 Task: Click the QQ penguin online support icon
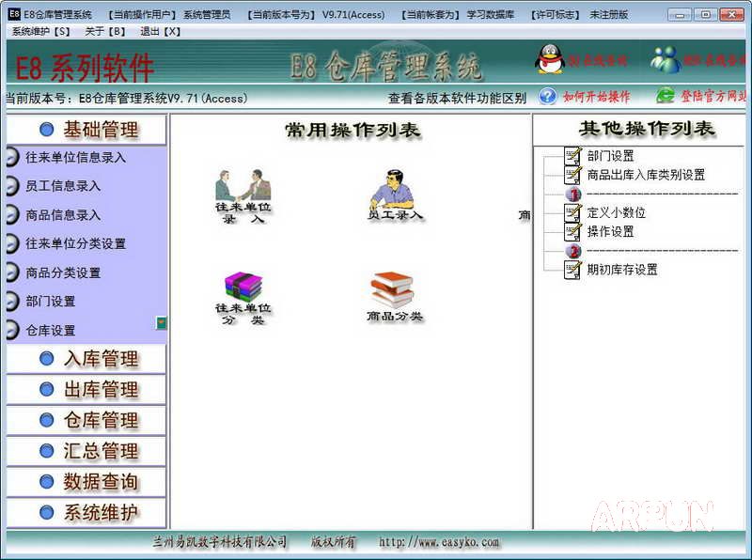[550, 59]
